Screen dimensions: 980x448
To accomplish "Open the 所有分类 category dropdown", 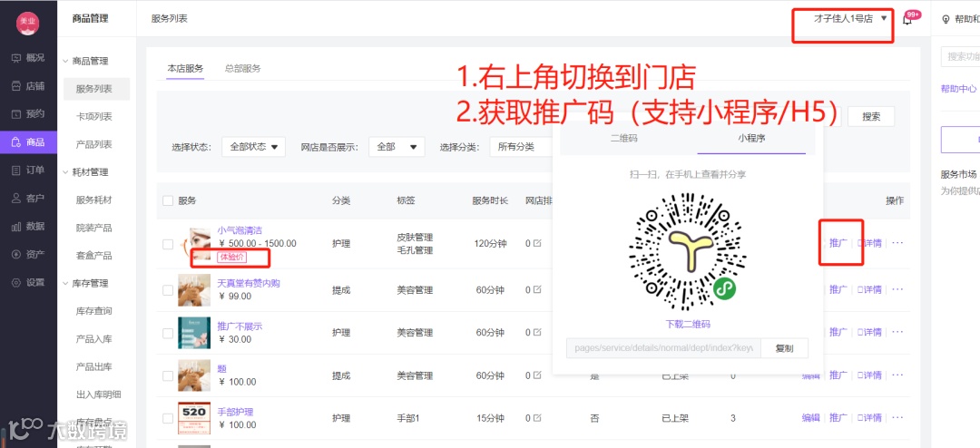I will (521, 147).
